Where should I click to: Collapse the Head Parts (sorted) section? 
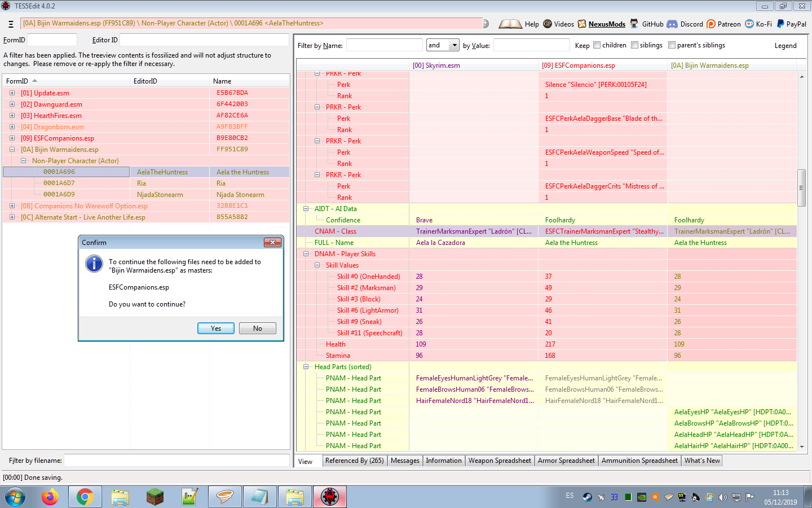[x=306, y=367]
